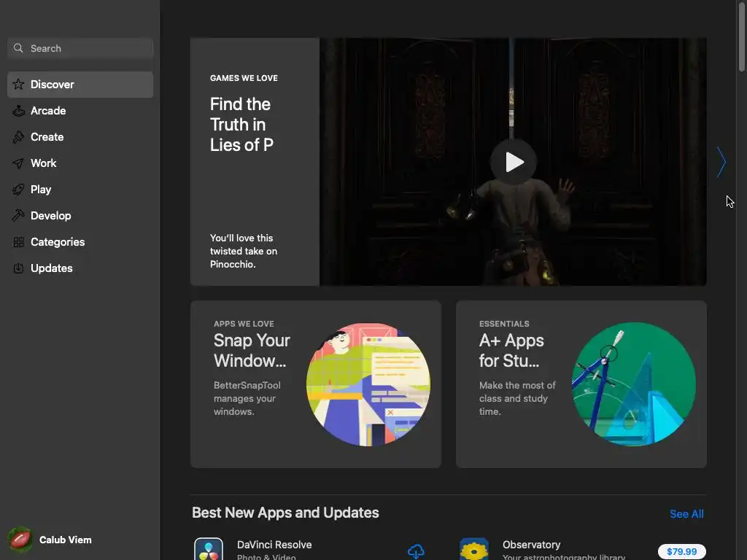Play the Lies of P video

click(514, 162)
